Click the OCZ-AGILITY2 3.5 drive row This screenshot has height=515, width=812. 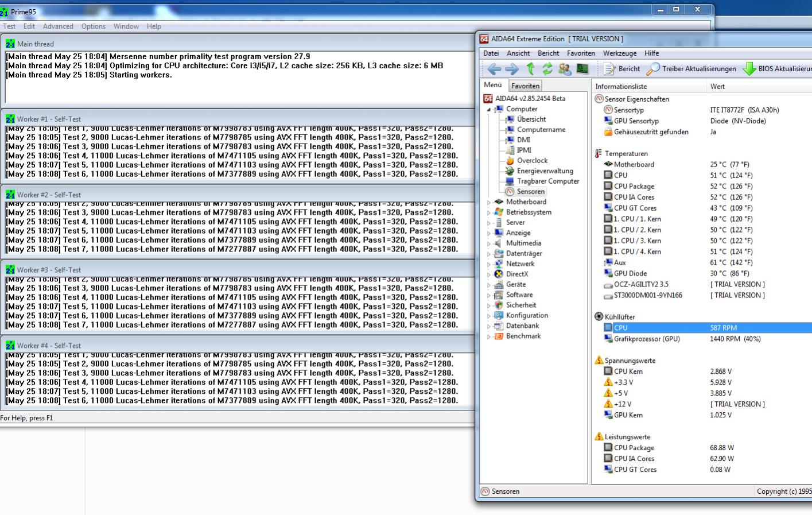pos(707,285)
